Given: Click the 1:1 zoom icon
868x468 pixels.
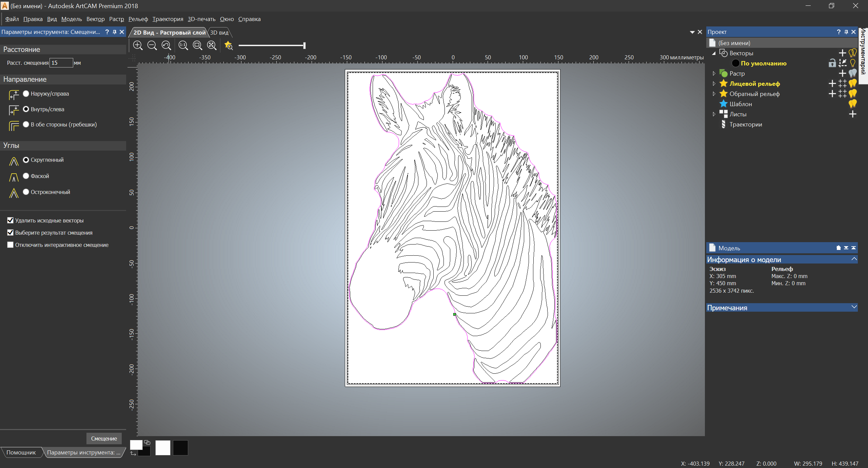Looking at the screenshot, I should (x=183, y=45).
